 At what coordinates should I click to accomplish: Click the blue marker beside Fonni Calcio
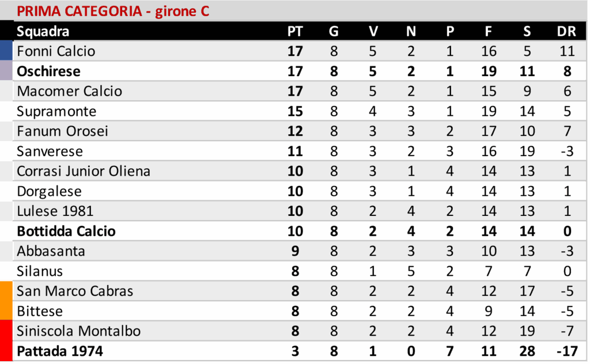pyautogui.click(x=6, y=51)
